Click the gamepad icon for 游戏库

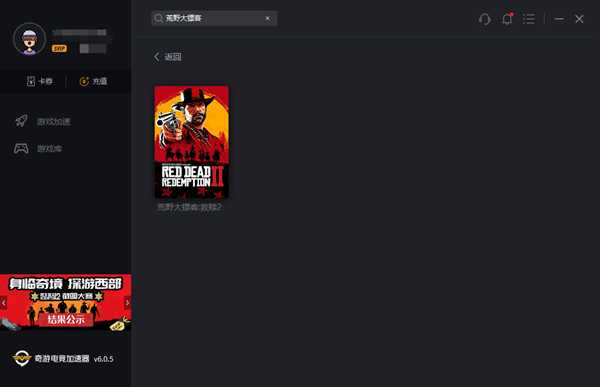pos(21,148)
